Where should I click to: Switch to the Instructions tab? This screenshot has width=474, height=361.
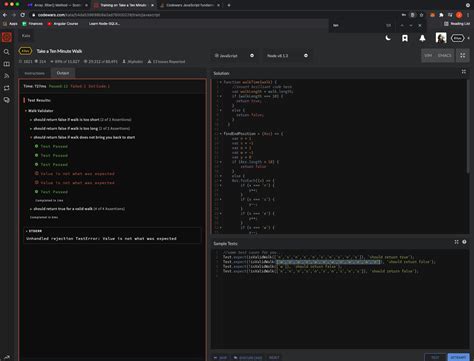click(35, 73)
